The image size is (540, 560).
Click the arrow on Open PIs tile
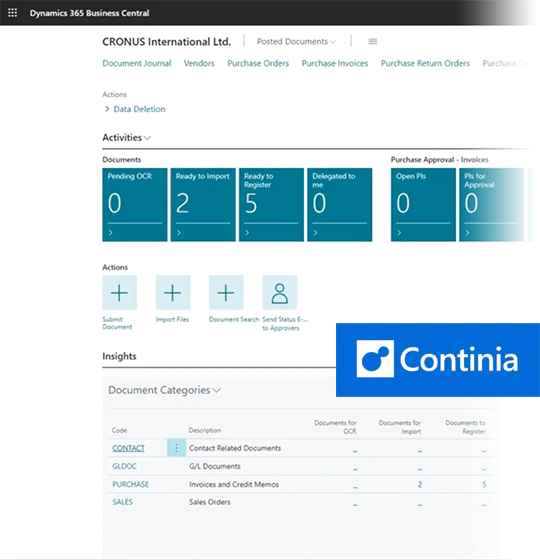(399, 233)
